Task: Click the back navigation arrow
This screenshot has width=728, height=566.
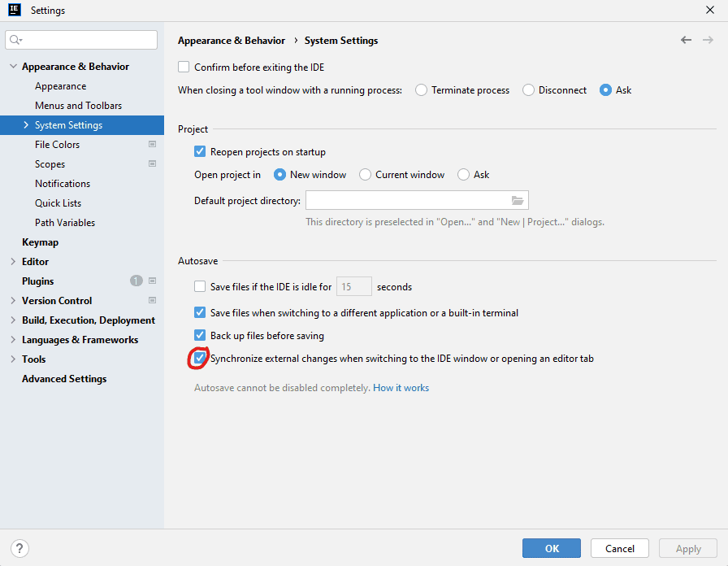Action: [686, 40]
